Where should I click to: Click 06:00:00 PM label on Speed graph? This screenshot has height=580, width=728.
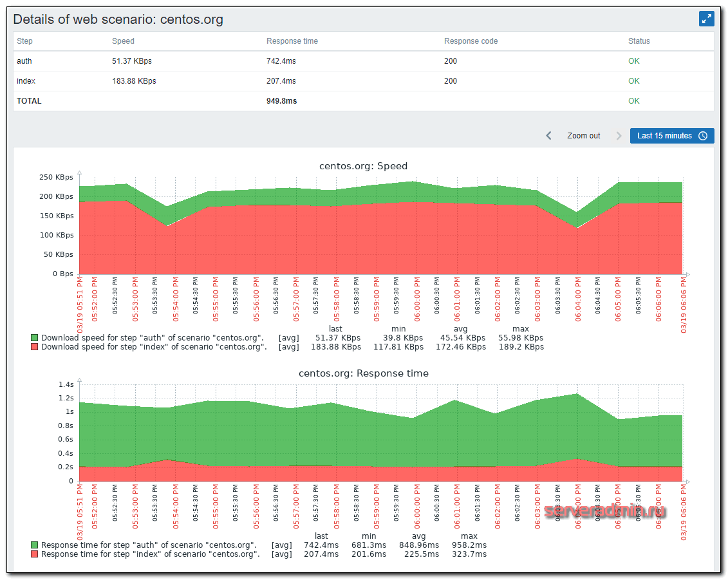click(417, 300)
